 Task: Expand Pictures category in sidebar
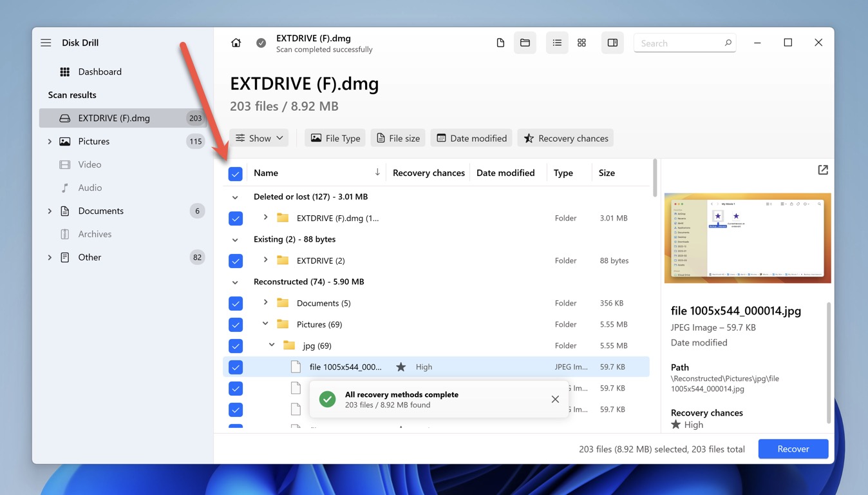point(50,141)
